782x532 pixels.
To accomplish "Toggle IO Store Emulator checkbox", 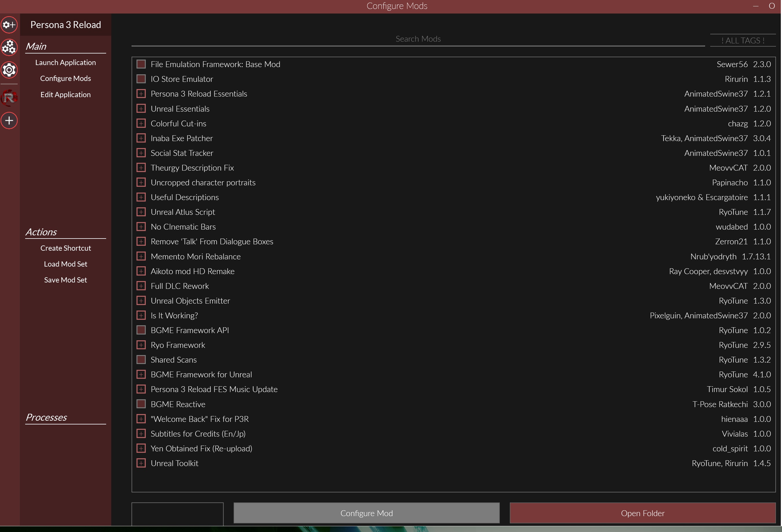I will (141, 79).
